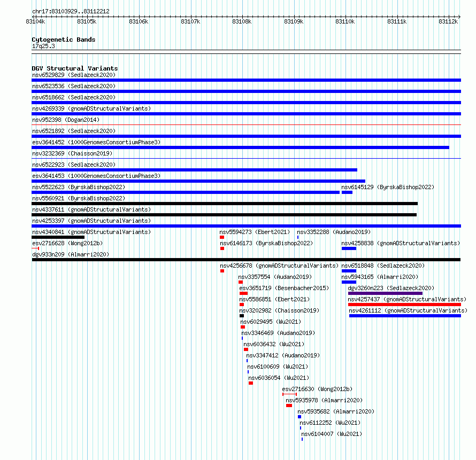Click nsv5935682 (Almarri2020) label
Image resolution: width=476 pixels, height=460 pixels.
pyautogui.click(x=336, y=411)
